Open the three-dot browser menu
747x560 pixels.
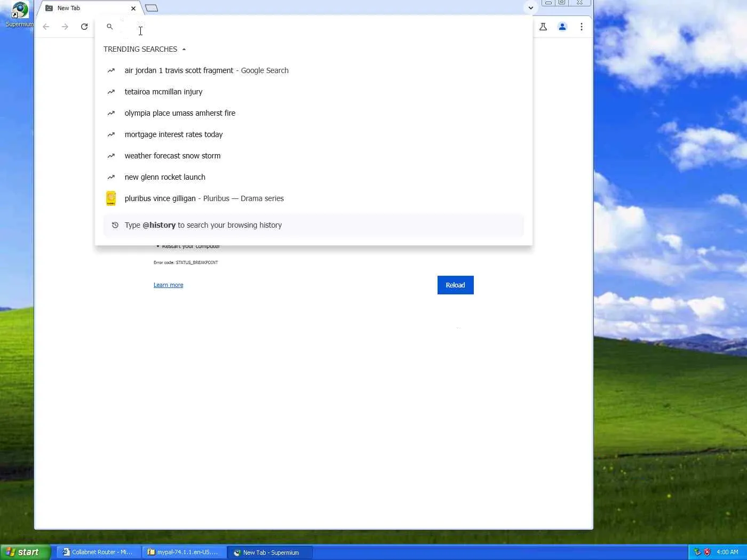click(x=582, y=27)
